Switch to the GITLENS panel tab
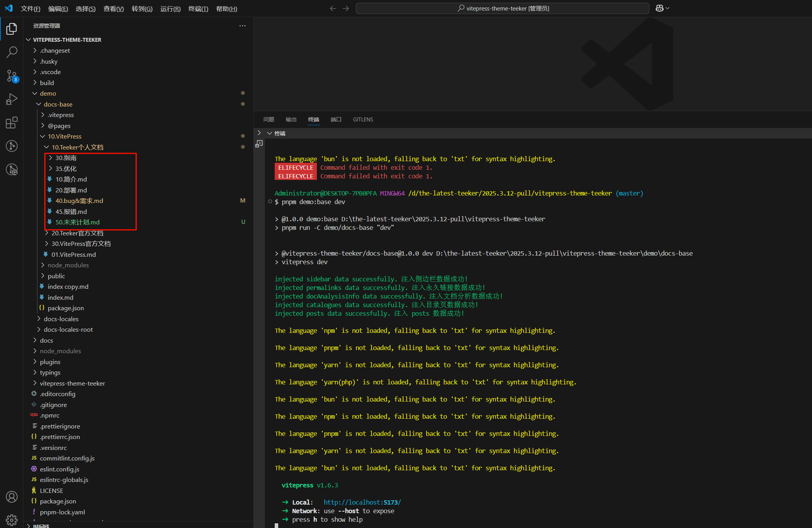The height and width of the screenshot is (528, 812). pos(363,119)
